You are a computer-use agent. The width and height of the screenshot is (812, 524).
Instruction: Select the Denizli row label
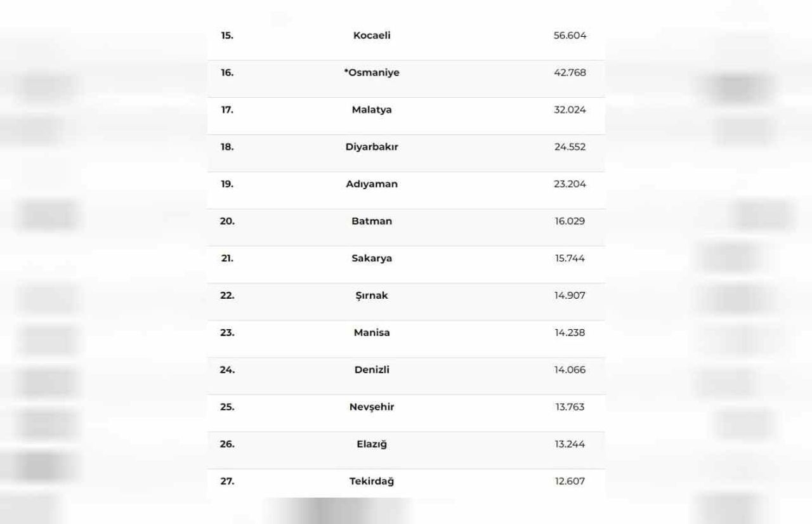tap(372, 370)
